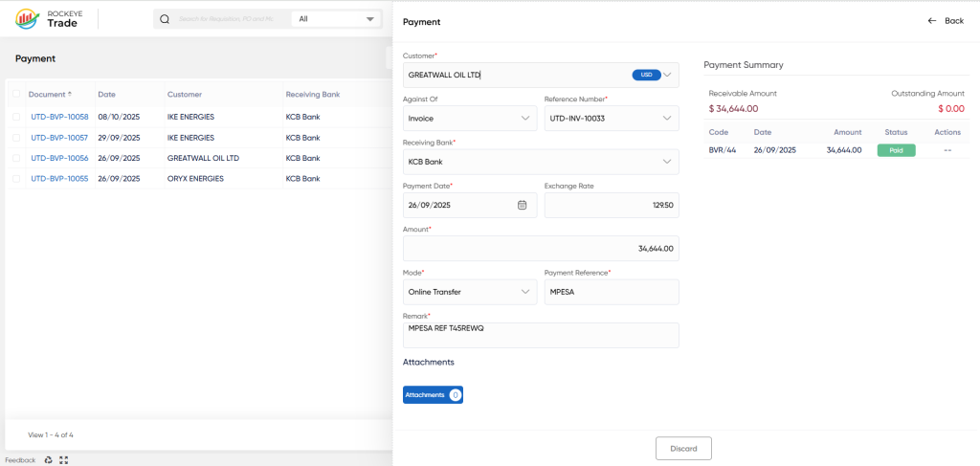Click the Outstanding Amount $ 0.00 value
This screenshot has height=466, width=980.
(951, 109)
